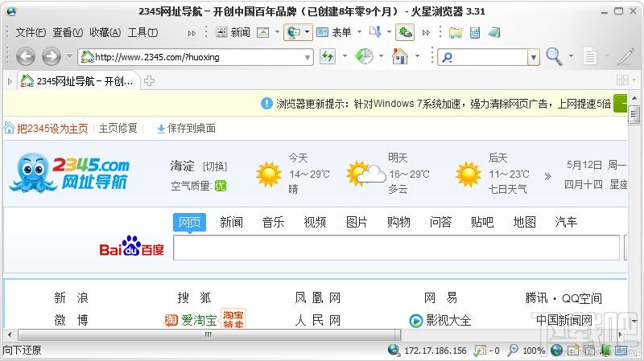
Task: Click the green plus add toolbar icon
Action: pos(405,32)
